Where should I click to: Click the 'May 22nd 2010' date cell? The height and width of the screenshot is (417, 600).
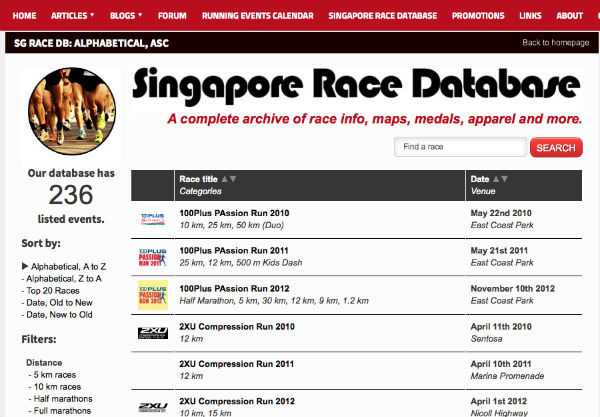coord(501,213)
